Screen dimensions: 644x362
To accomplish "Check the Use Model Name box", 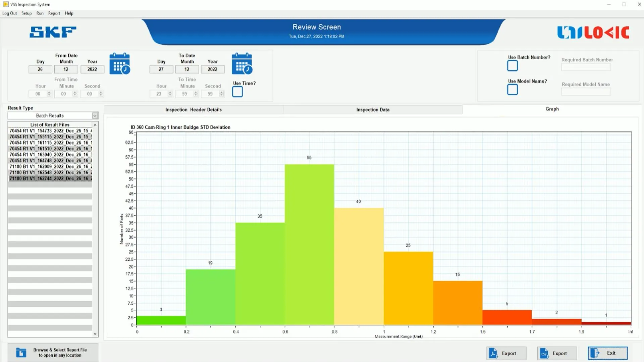I will tap(512, 89).
